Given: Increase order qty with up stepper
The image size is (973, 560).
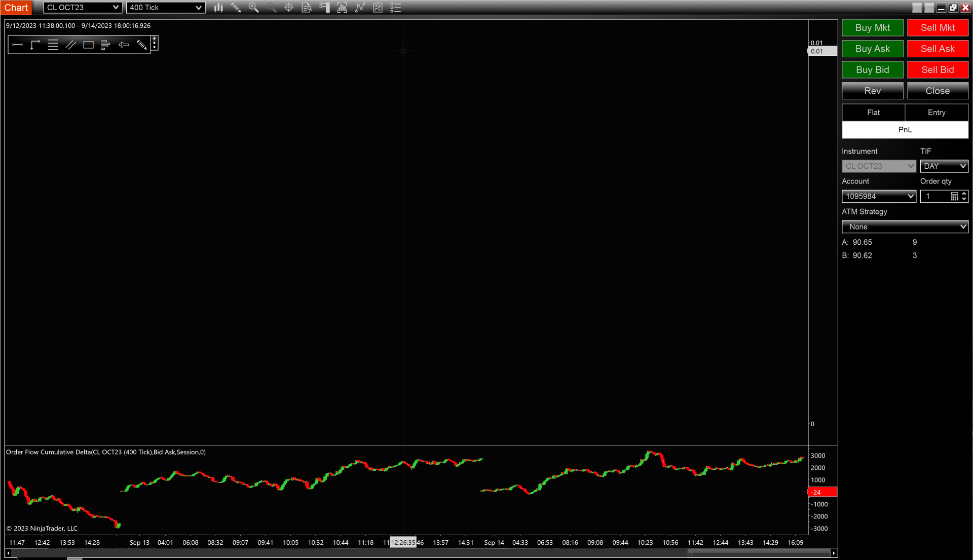Looking at the screenshot, I should coord(964,193).
